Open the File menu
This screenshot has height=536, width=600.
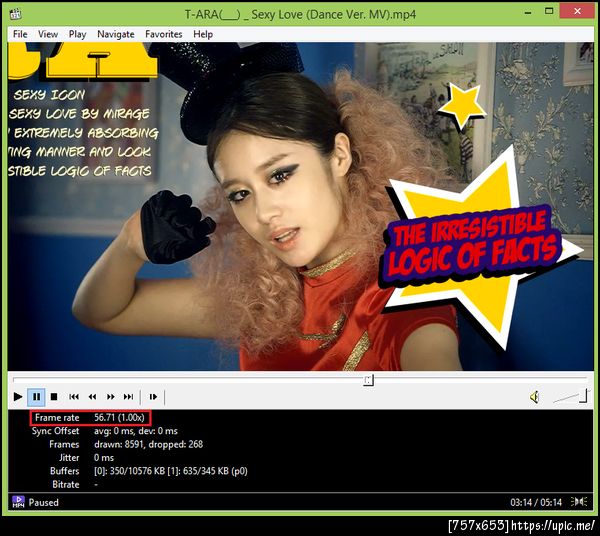pyautogui.click(x=20, y=34)
